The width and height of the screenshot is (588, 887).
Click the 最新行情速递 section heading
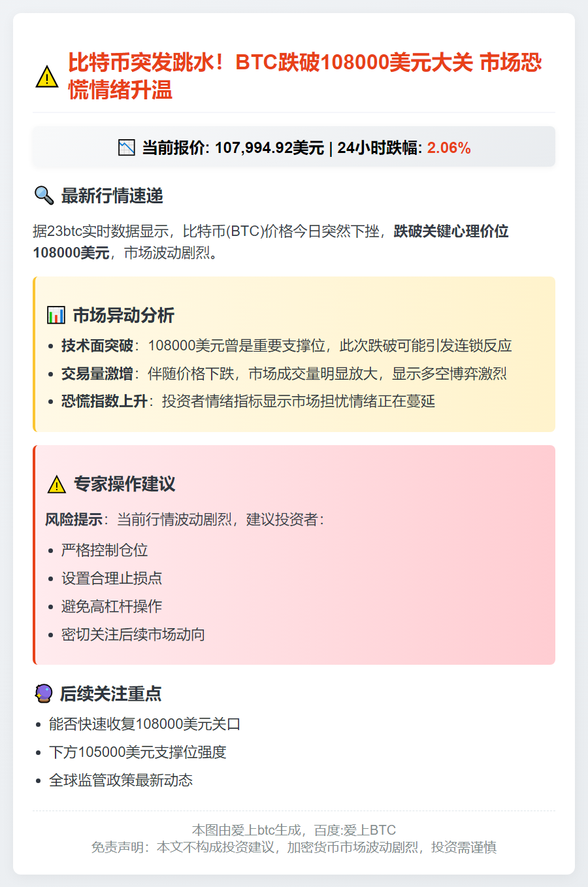[x=112, y=195]
